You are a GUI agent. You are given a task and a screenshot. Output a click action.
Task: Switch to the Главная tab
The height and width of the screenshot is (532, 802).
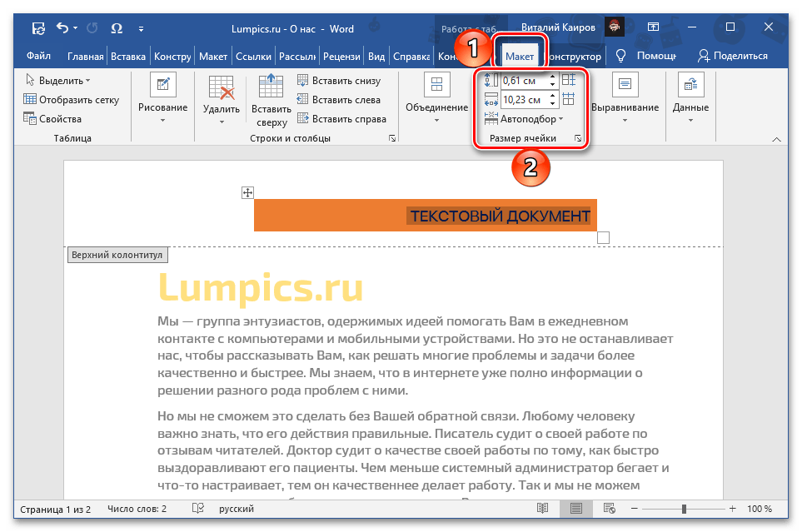[x=86, y=57]
